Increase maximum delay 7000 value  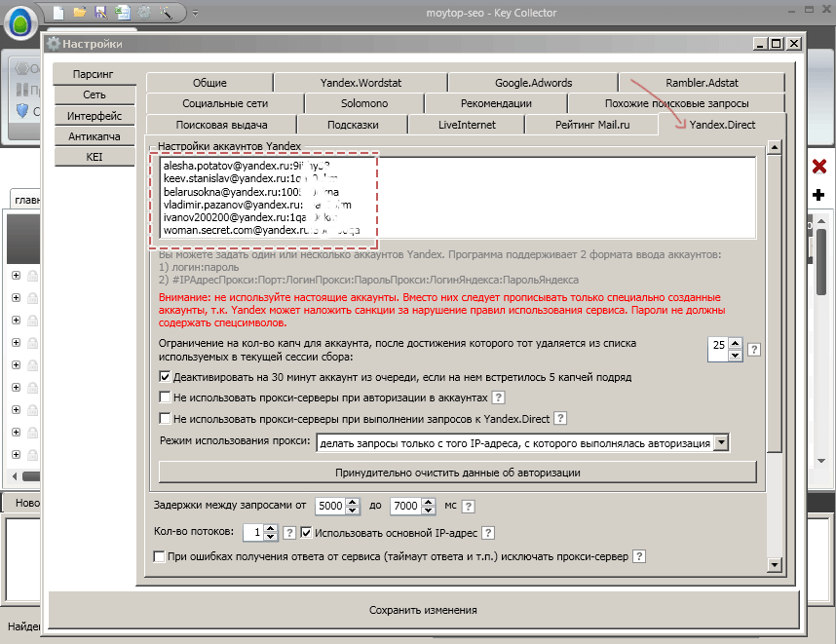coord(428,501)
